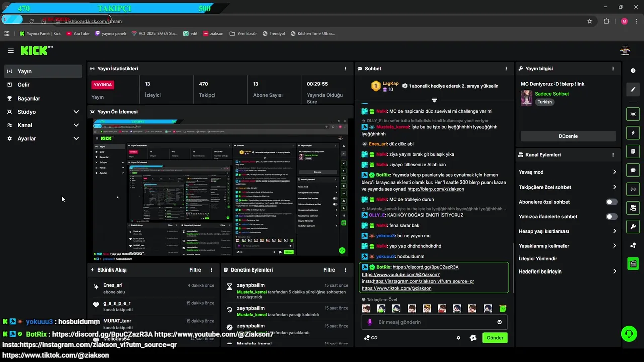644x362 pixels.
Task: Collapse the chat leaderboard arrow
Action: [x=434, y=100]
